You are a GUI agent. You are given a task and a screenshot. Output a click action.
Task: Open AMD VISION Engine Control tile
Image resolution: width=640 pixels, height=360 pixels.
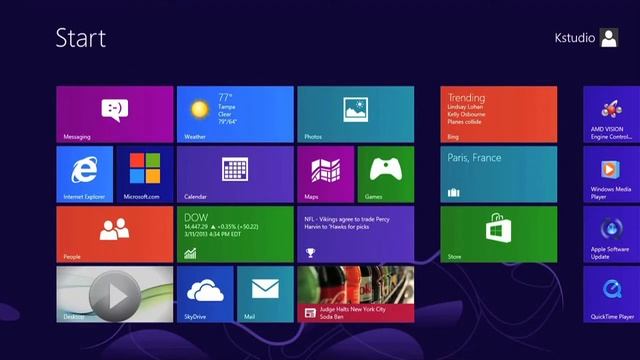[611, 114]
